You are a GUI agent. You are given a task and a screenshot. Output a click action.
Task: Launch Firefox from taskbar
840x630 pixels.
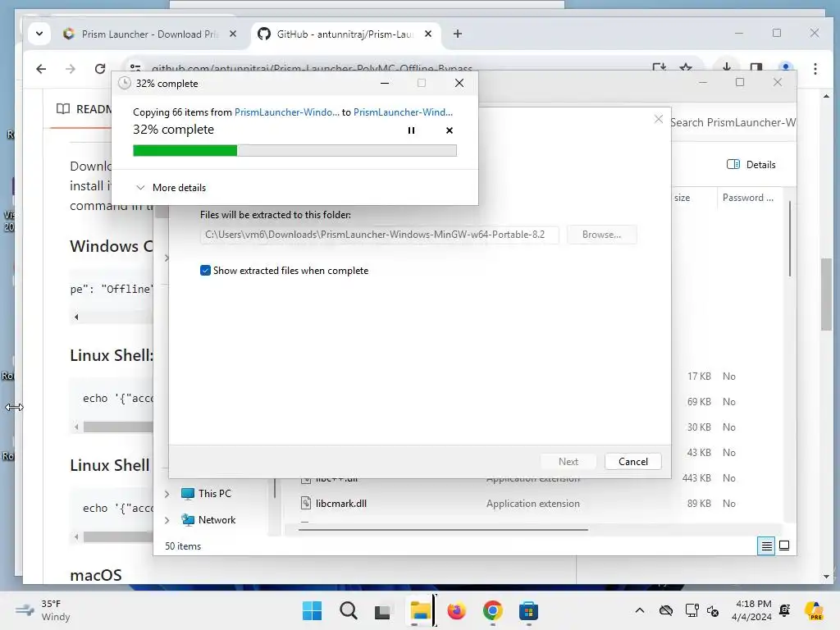tap(456, 610)
